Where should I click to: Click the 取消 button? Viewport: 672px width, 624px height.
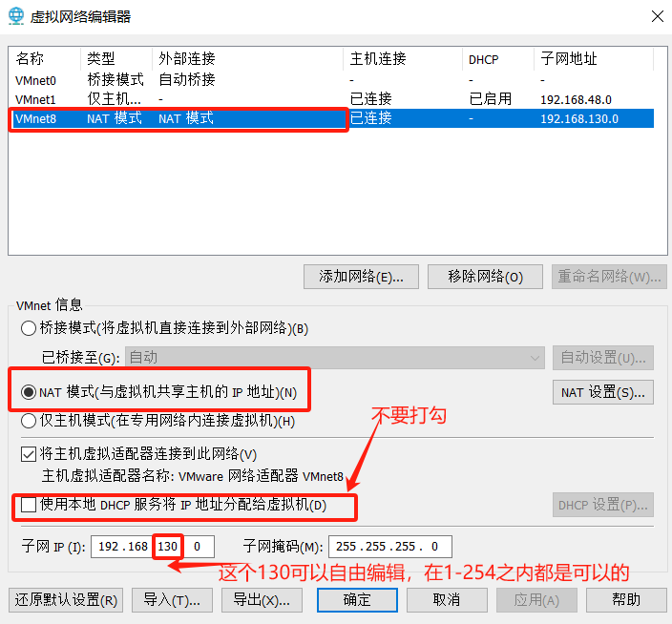(447, 600)
